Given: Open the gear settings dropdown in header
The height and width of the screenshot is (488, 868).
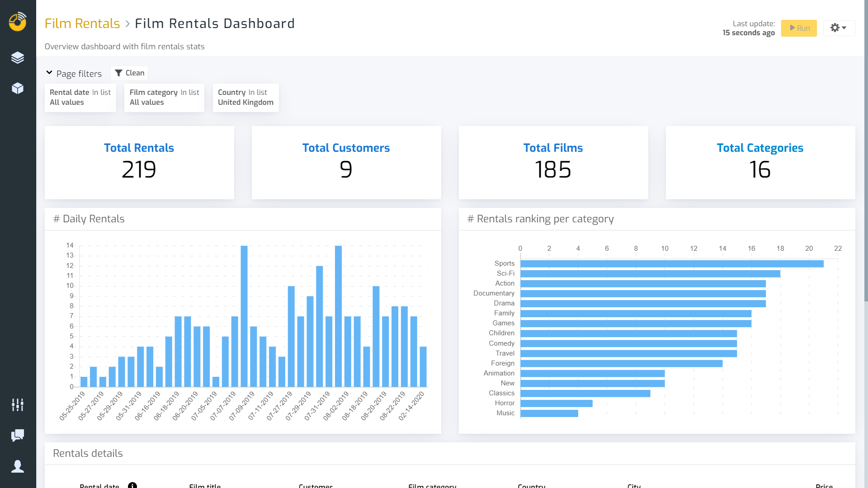Looking at the screenshot, I should point(839,28).
